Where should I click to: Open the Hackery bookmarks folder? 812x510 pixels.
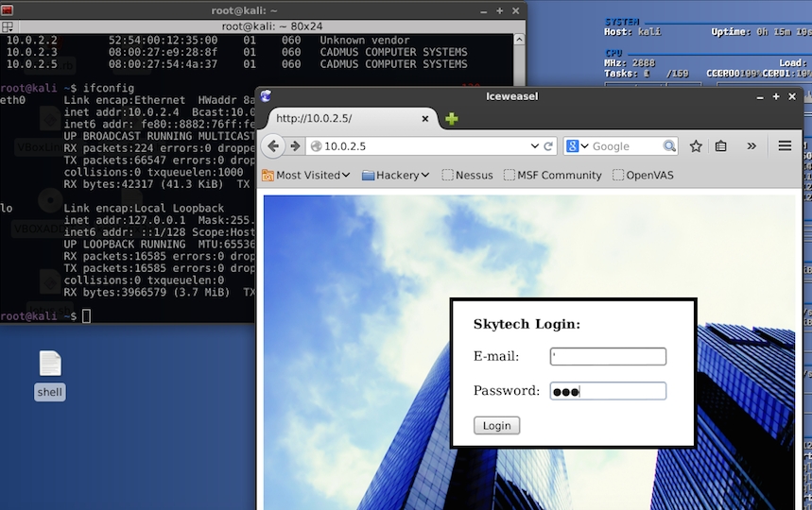tap(395, 175)
